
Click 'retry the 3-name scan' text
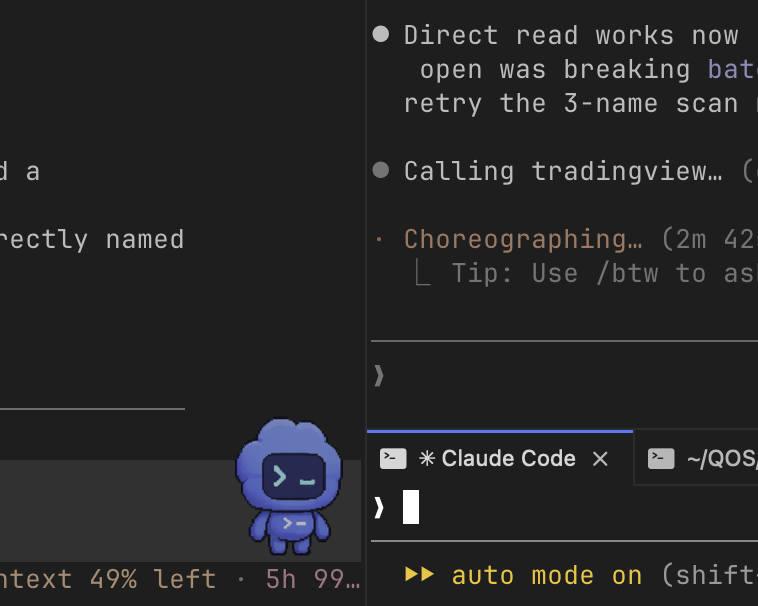click(571, 103)
